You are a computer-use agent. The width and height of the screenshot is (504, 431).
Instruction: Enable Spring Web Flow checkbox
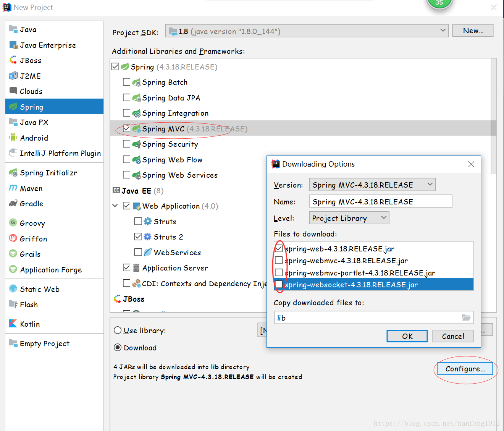[127, 159]
